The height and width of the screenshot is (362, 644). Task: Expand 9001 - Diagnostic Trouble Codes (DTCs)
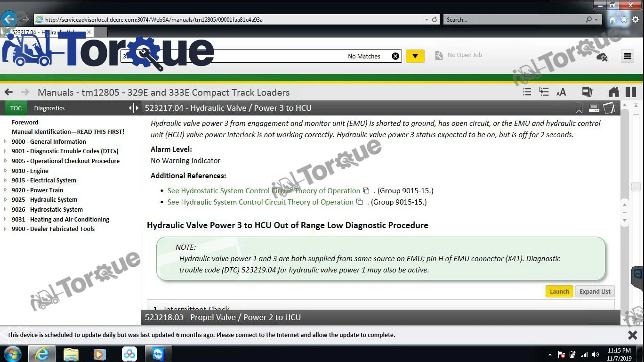[x=6, y=151]
